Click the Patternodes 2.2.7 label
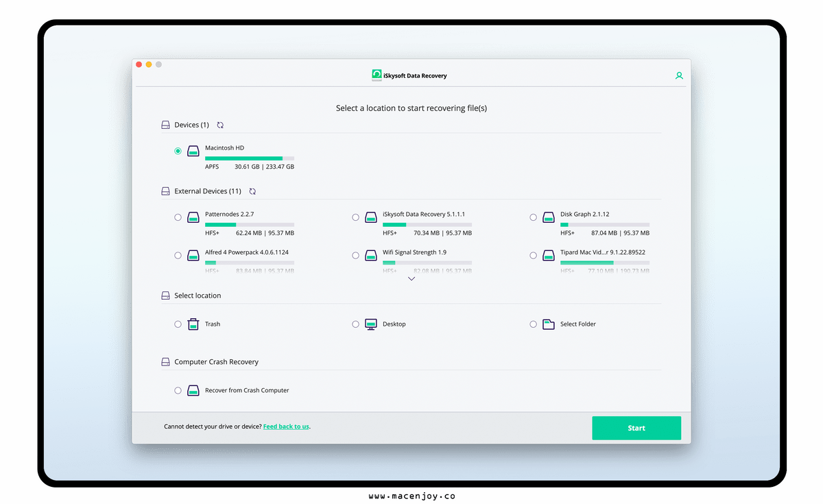 pos(229,215)
